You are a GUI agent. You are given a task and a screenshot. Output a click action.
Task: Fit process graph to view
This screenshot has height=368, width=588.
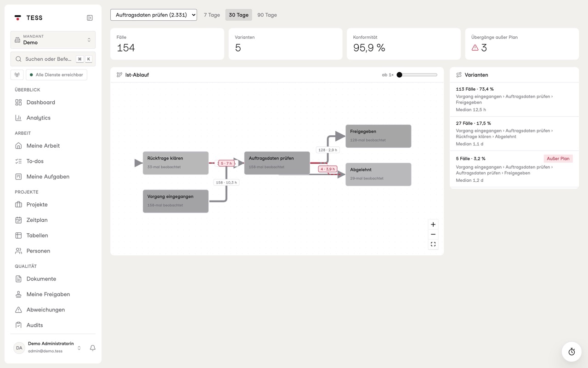pos(433,244)
